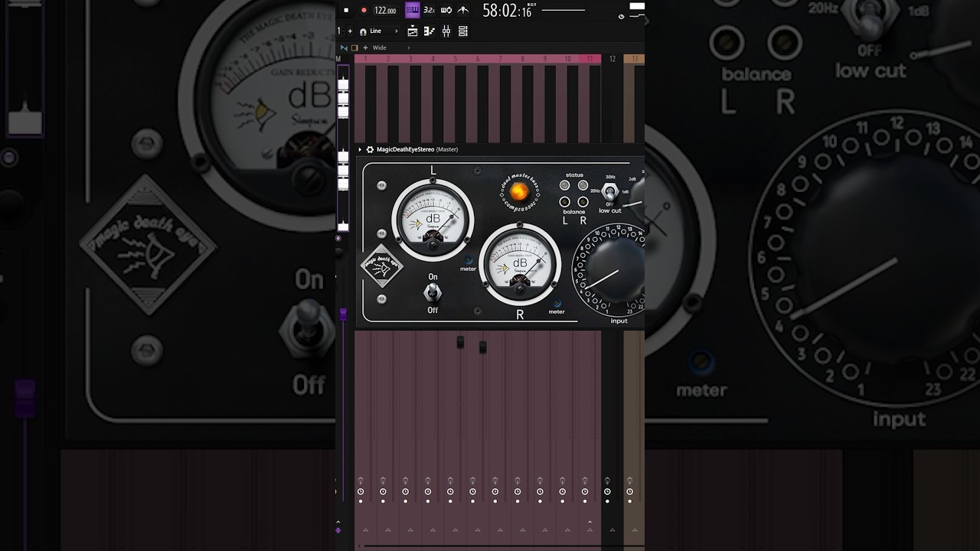
Task: Open MagicDeathEyeStereo plugin gear settings
Action: pyautogui.click(x=370, y=150)
